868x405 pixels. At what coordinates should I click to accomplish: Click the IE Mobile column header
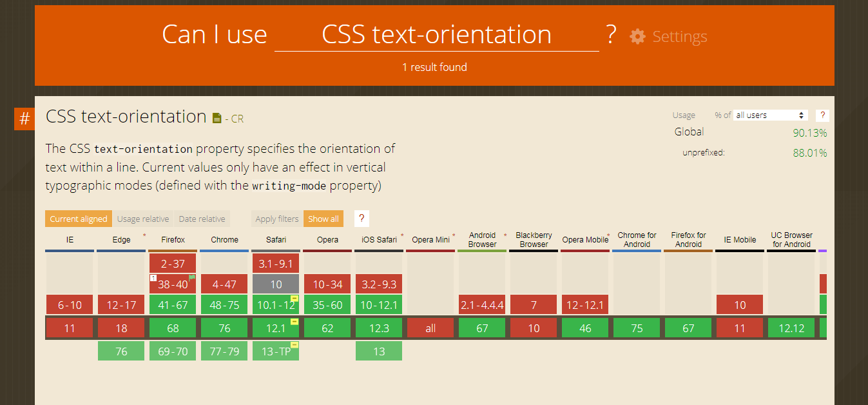click(740, 240)
